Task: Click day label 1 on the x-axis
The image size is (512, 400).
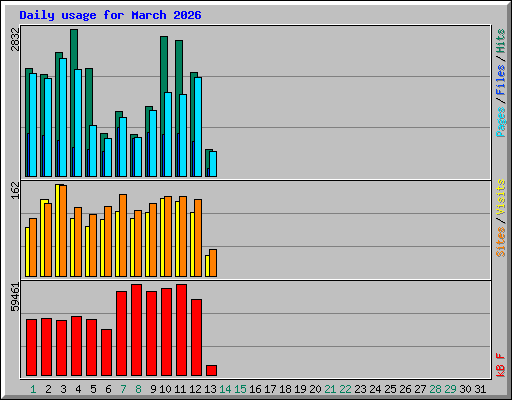Action: (33, 389)
